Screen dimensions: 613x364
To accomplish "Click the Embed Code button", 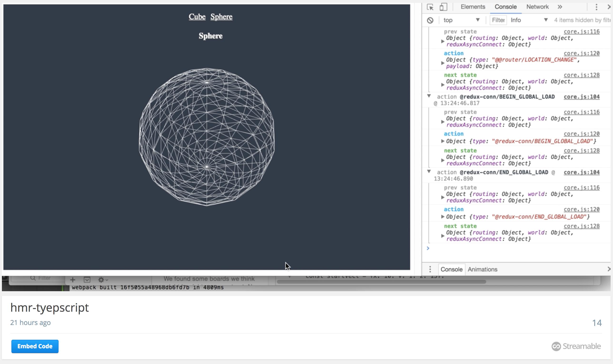I will coord(35,346).
